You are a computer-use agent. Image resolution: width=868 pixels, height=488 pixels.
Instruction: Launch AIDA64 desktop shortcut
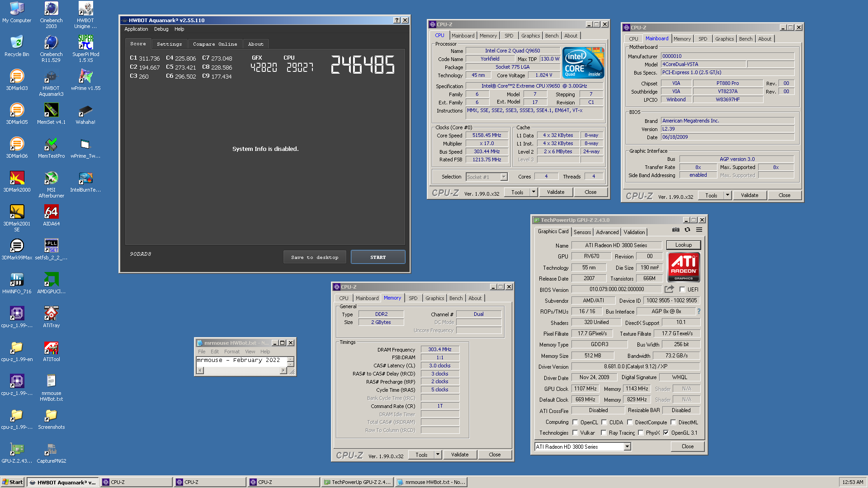pos(51,215)
